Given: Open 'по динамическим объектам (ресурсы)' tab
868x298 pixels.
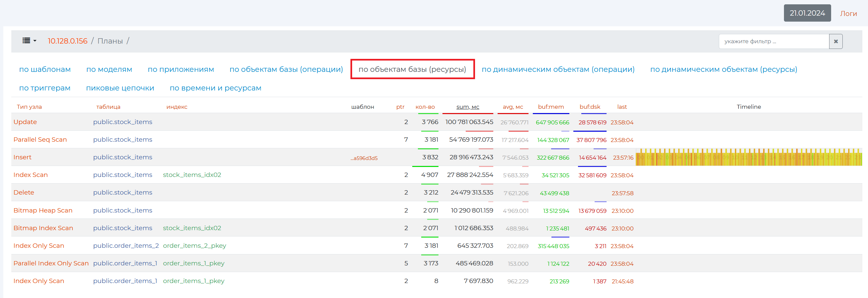Looking at the screenshot, I should pos(723,69).
